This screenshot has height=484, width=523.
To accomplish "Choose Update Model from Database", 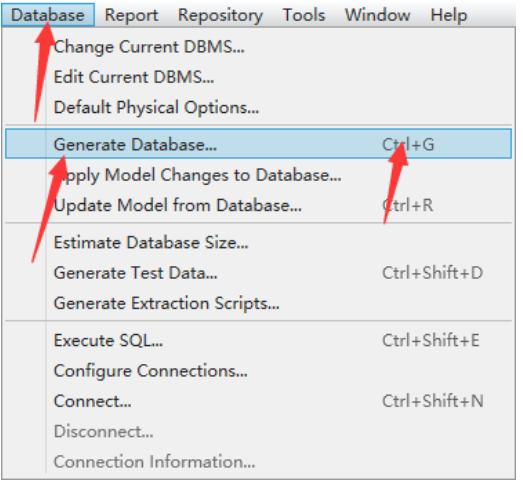I will pyautogui.click(x=258, y=205).
